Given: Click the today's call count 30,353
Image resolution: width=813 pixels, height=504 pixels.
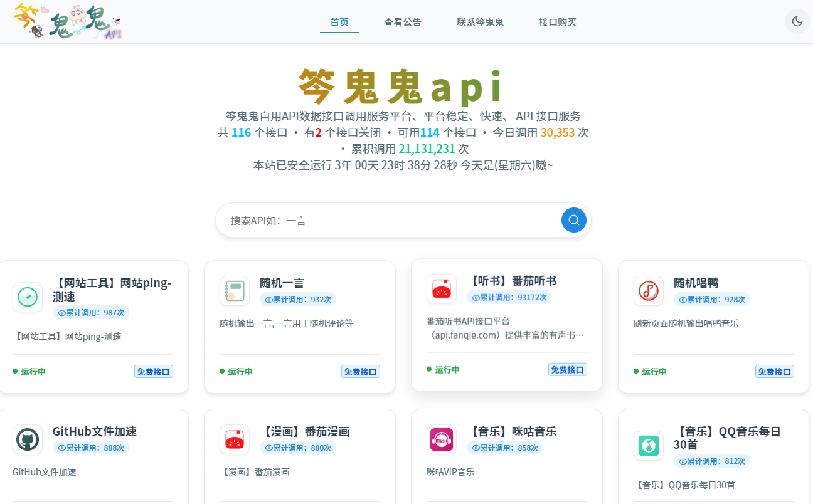Looking at the screenshot, I should 558,133.
